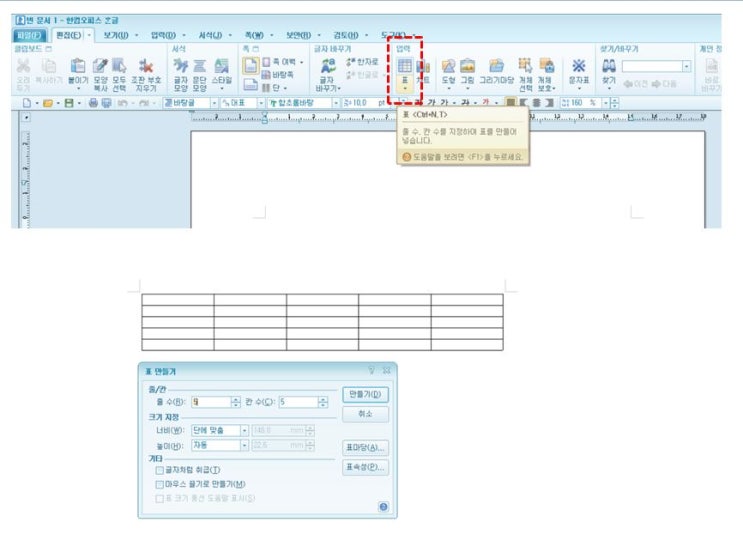Viewport: 743px width, 534px height.
Task: Select the portrait page orientation button
Action: 251,66
